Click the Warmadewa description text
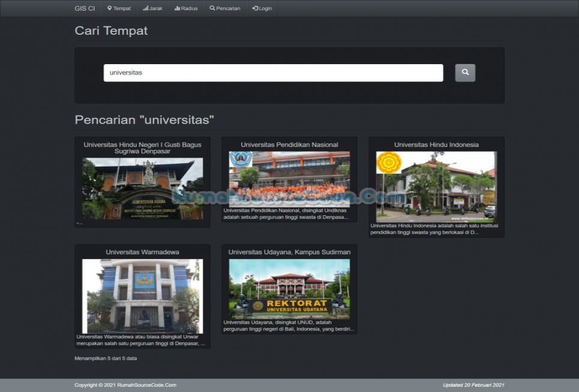The image size is (579, 392). [x=141, y=340]
